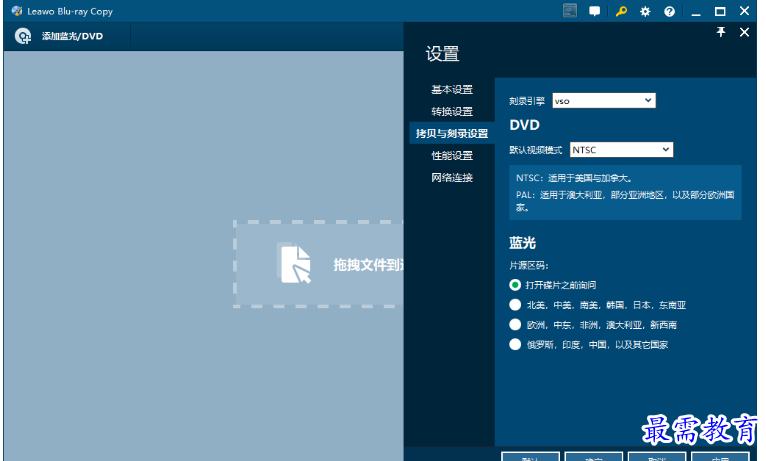This screenshot has height=461, width=766.
Task: Open the feedback speech bubble icon
Action: pos(595,11)
